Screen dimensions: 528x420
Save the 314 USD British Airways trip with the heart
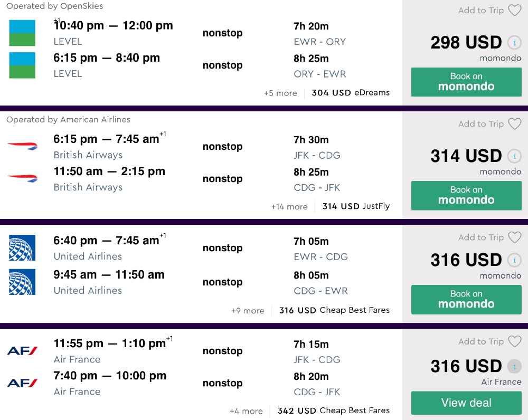(x=514, y=124)
